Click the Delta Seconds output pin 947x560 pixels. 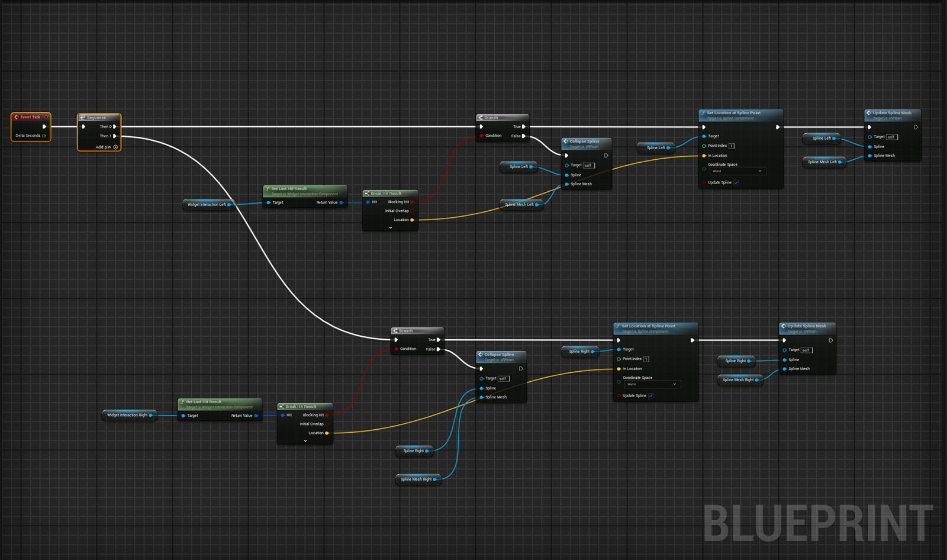(x=44, y=136)
